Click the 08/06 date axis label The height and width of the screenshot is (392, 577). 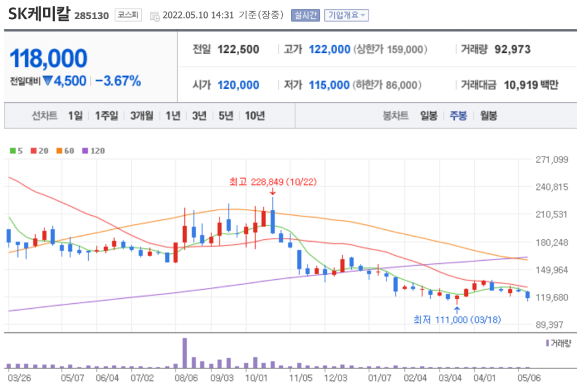click(186, 378)
